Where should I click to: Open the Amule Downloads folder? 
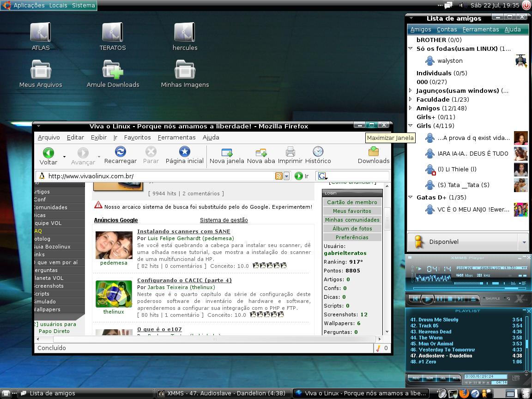coord(113,69)
